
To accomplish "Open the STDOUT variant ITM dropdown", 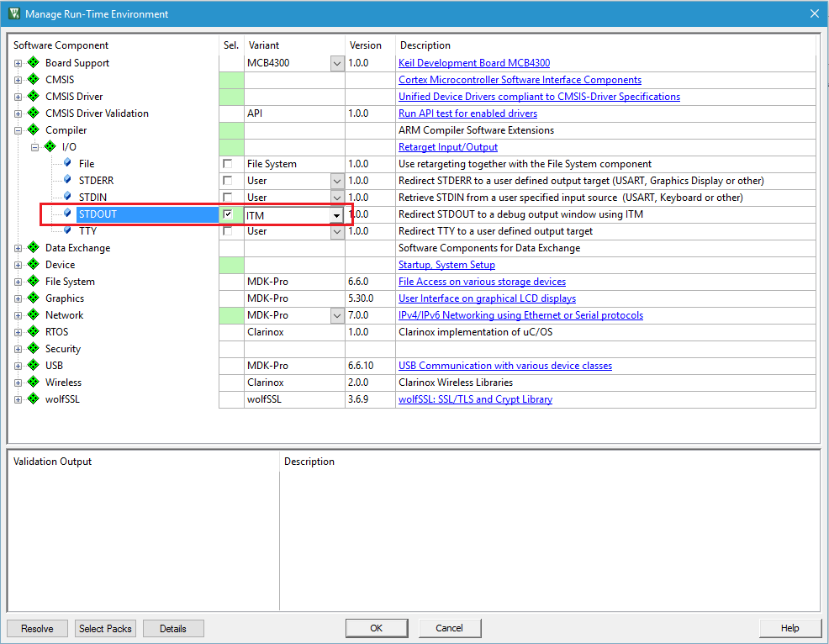I will [336, 215].
